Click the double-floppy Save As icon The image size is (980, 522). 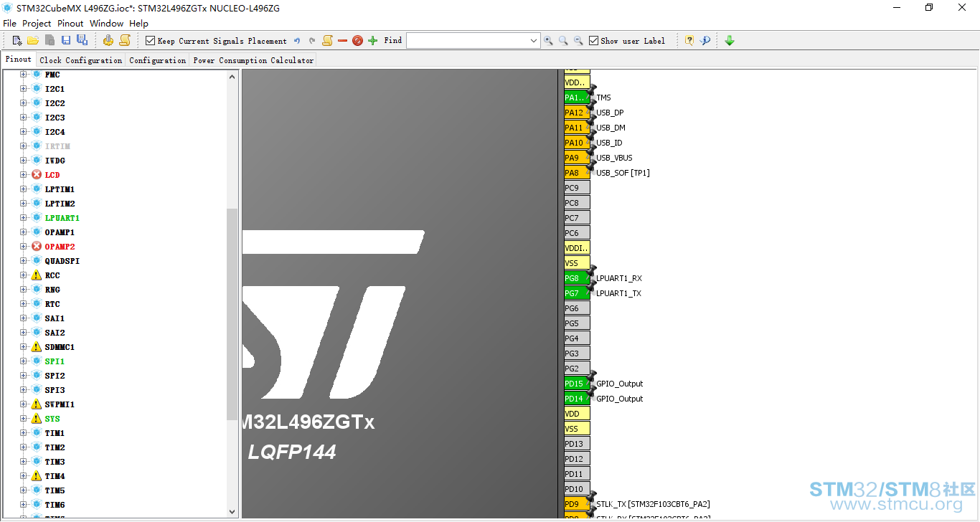coord(82,41)
